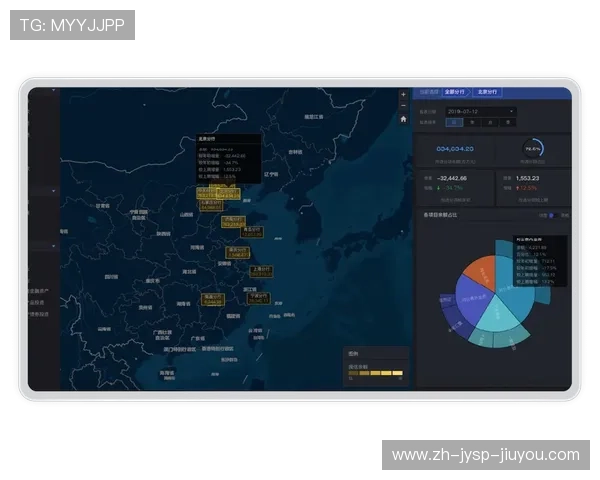Reset map view with home icon
The height and width of the screenshot is (480, 600).
coord(403,118)
